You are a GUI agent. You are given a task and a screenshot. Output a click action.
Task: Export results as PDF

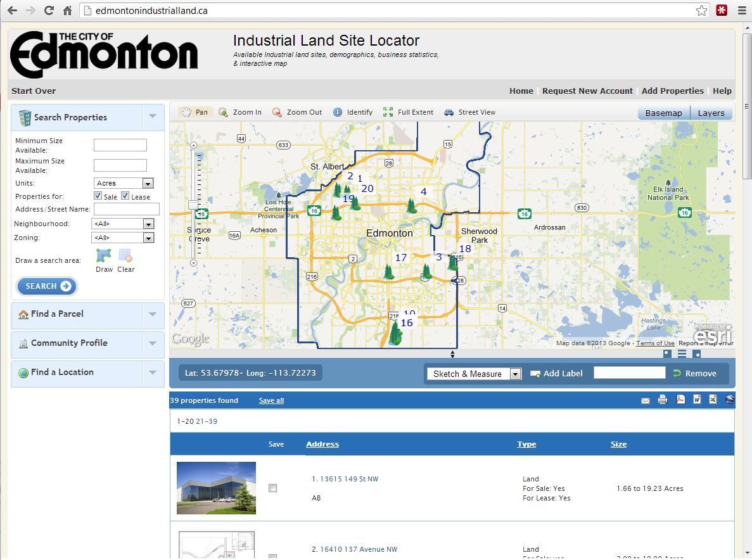[x=680, y=399]
